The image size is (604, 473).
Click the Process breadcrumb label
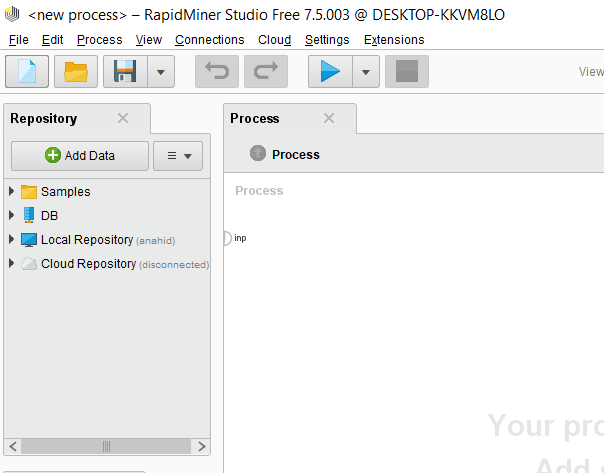(295, 154)
